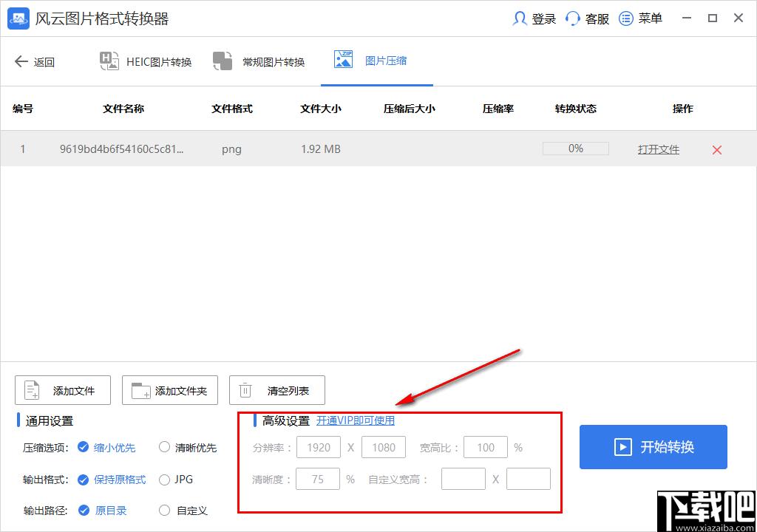757x532 pixels.
Task: Click the 转换状态 column header
Action: [575, 109]
